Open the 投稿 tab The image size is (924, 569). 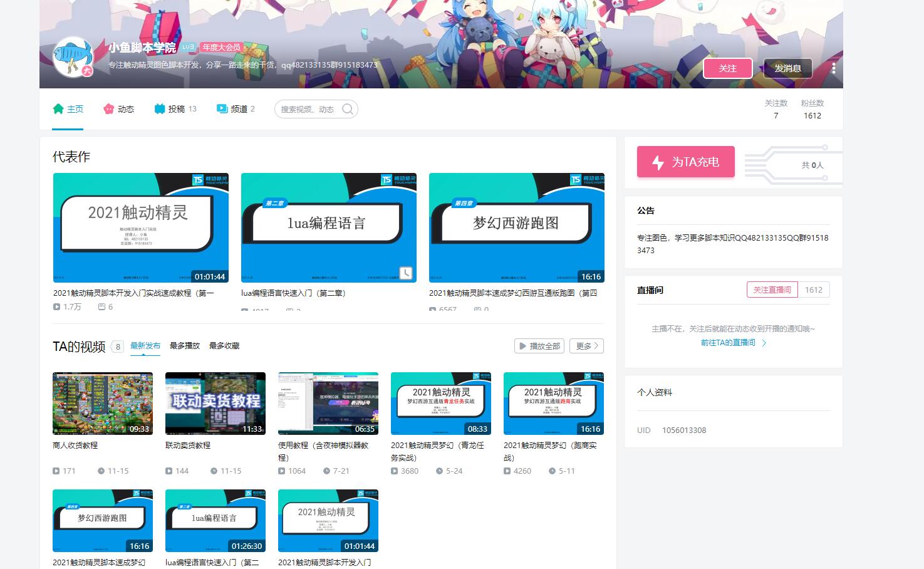[175, 109]
